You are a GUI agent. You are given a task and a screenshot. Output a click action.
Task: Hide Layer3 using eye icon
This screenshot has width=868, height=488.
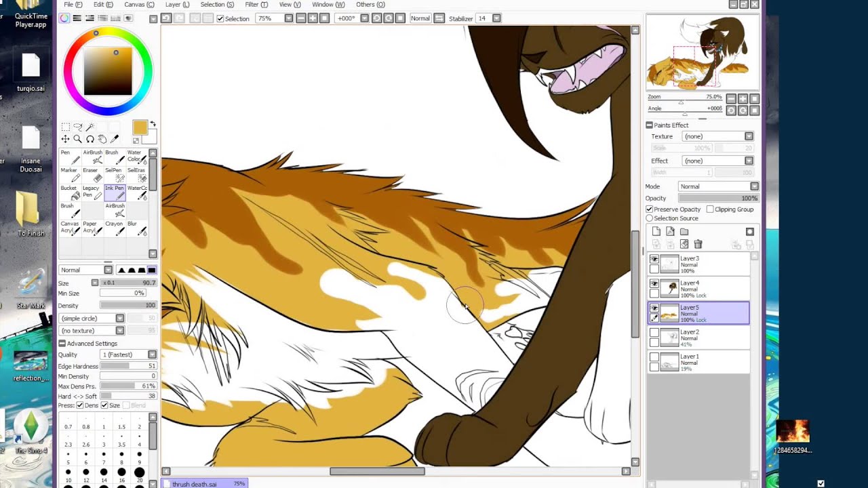coord(654,260)
